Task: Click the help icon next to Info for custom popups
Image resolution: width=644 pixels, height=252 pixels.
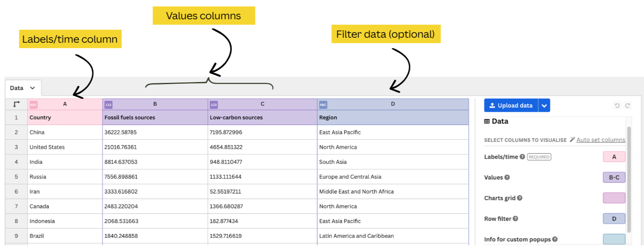Action: [556, 239]
